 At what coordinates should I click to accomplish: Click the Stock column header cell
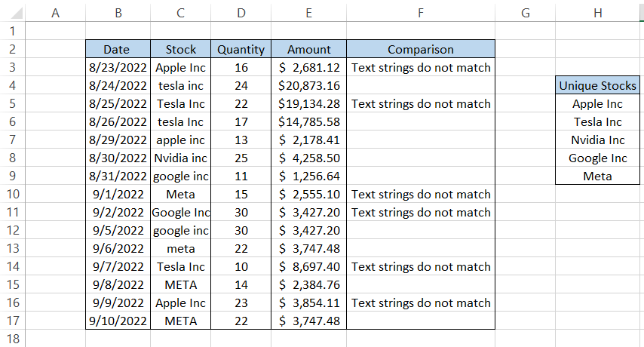click(180, 50)
